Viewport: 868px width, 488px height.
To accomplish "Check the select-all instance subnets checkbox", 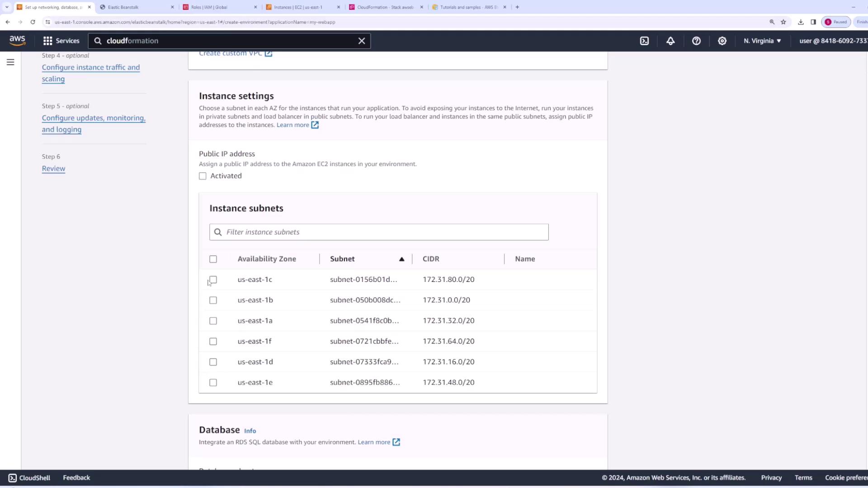I will (213, 259).
